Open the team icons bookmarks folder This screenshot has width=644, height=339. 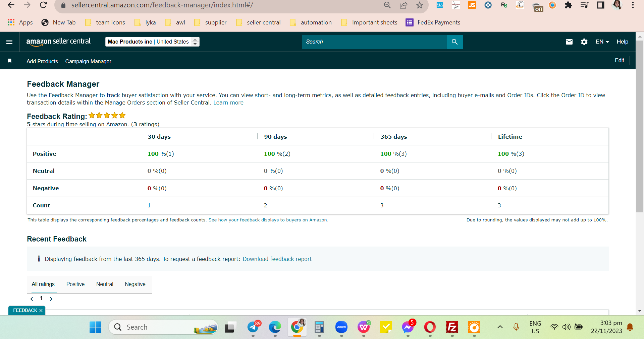[105, 22]
